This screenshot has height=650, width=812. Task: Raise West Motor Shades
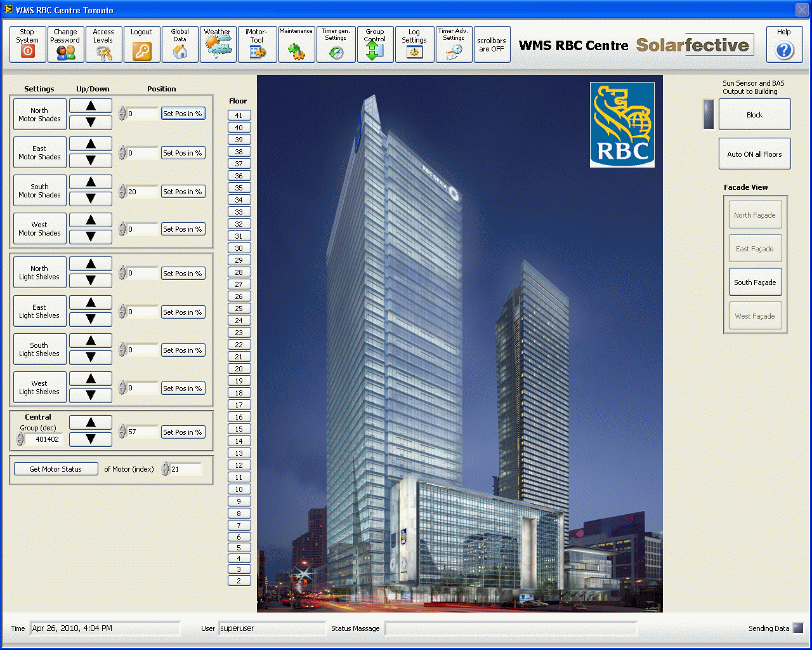tap(91, 220)
